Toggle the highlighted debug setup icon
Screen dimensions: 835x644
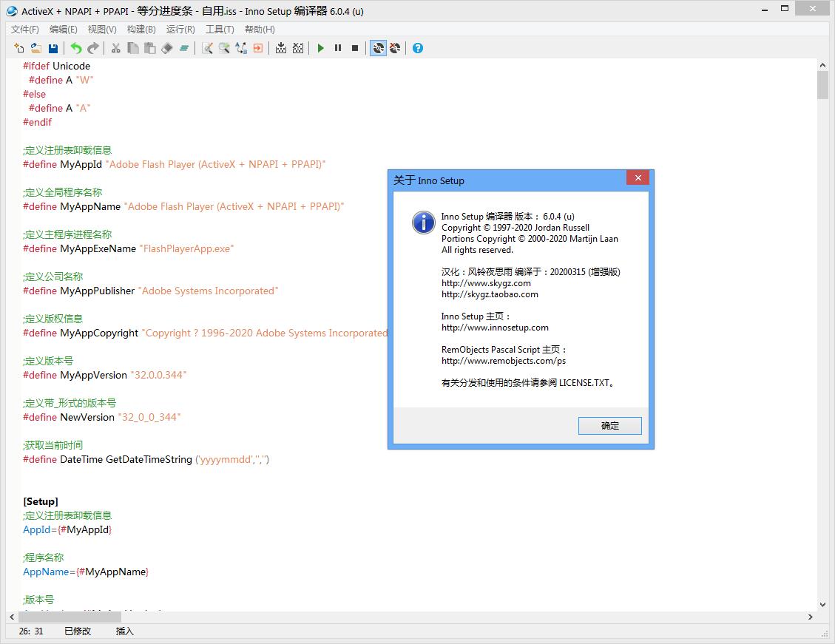377,48
